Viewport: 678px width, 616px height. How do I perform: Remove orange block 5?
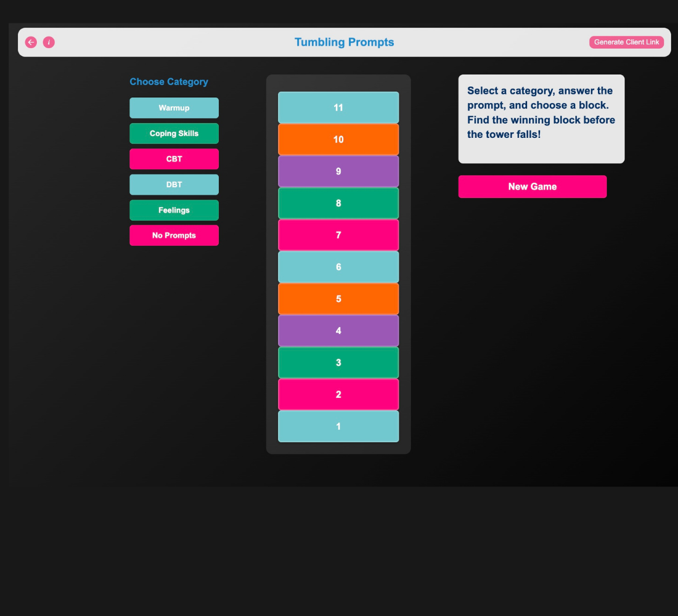[338, 299]
